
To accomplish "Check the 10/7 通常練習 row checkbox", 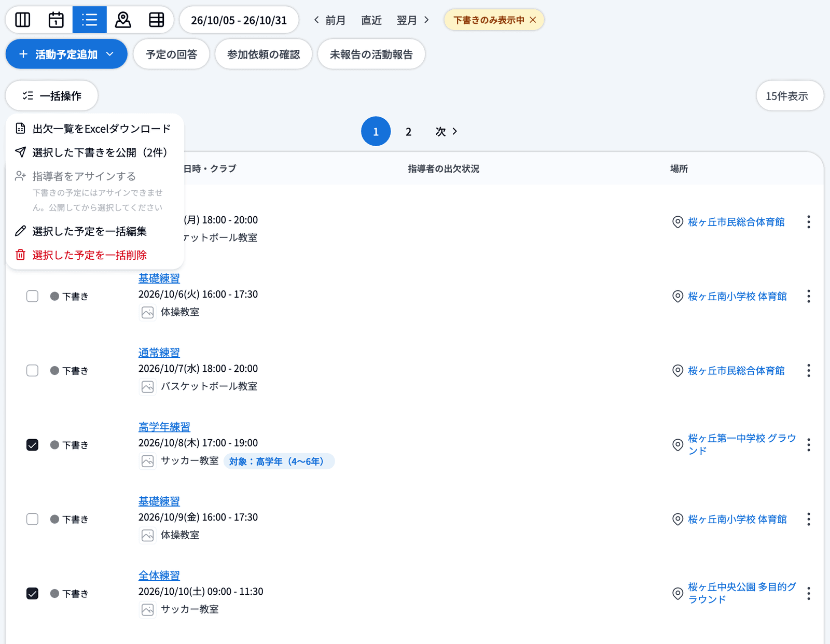I will pyautogui.click(x=32, y=370).
